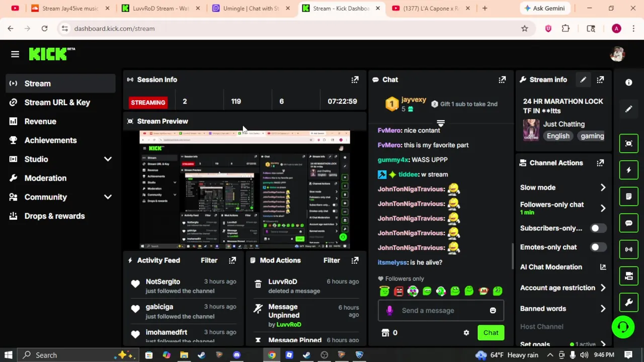Image resolution: width=644 pixels, height=362 pixels.
Task: Click the gaming tag
Action: [592, 136]
